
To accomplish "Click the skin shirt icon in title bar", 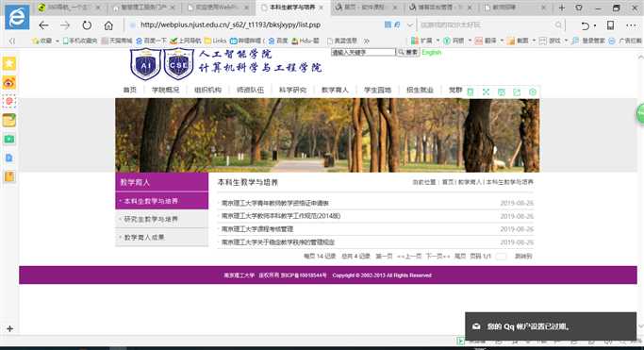I will point(579,8).
